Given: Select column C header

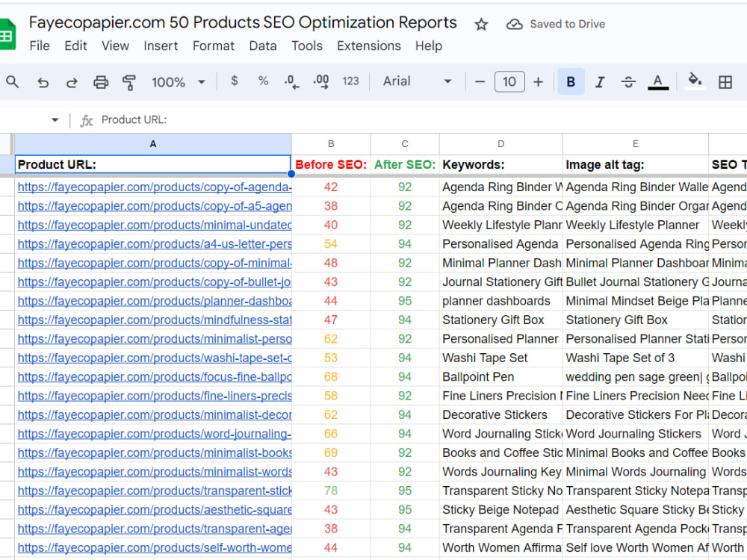Looking at the screenshot, I should [x=405, y=144].
